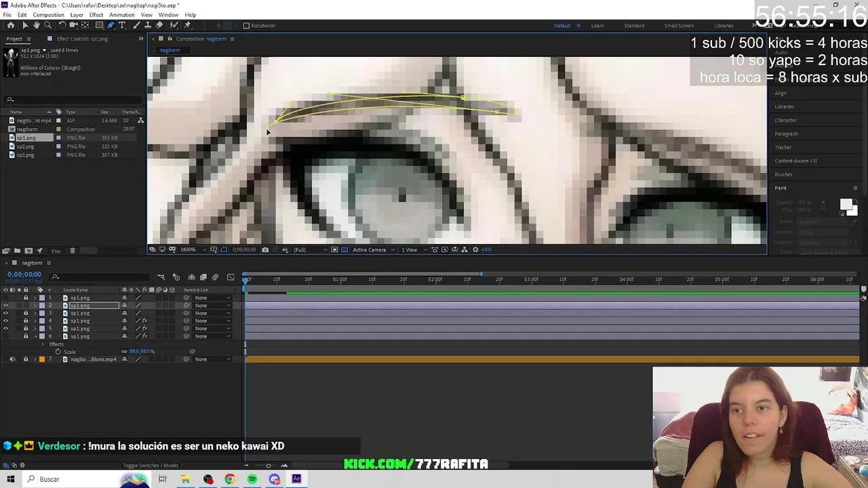Select the Pen tool

coord(111,25)
